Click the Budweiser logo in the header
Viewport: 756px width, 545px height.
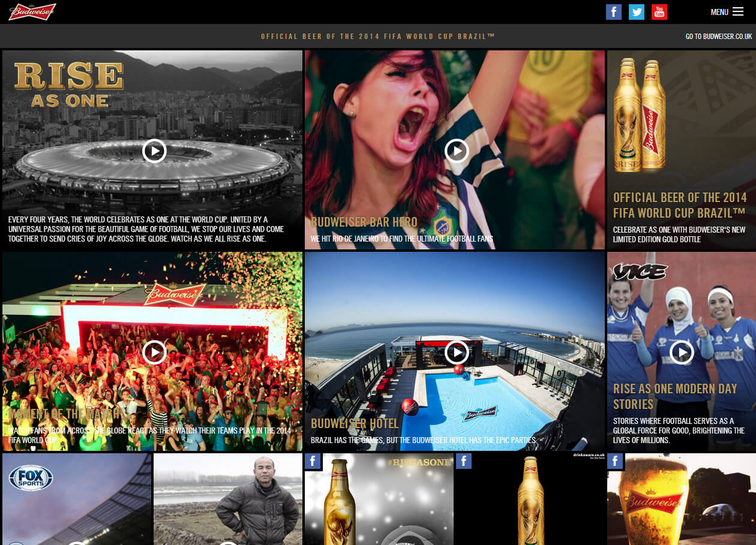click(32, 11)
